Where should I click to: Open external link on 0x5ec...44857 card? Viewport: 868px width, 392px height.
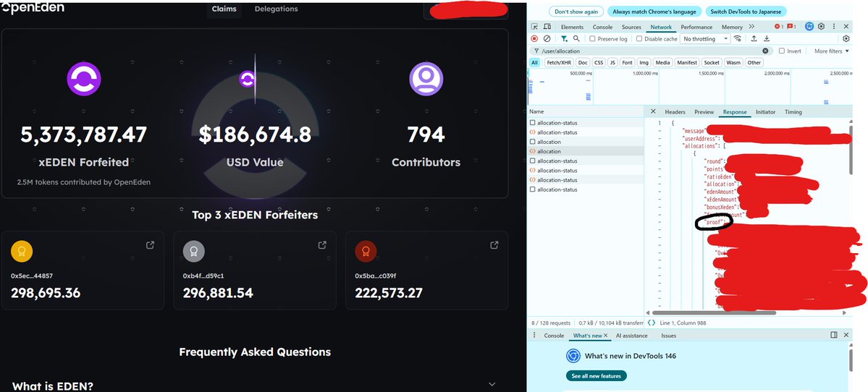pyautogui.click(x=150, y=245)
